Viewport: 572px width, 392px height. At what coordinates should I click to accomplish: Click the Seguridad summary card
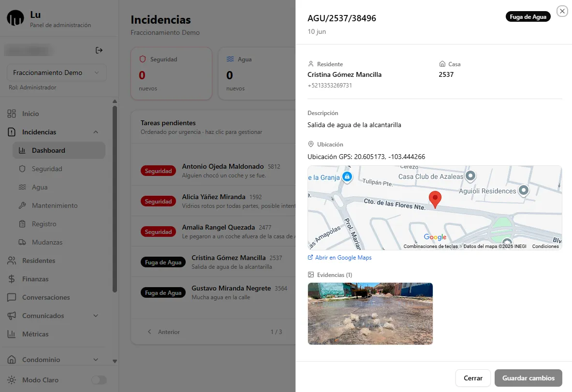[x=172, y=73]
